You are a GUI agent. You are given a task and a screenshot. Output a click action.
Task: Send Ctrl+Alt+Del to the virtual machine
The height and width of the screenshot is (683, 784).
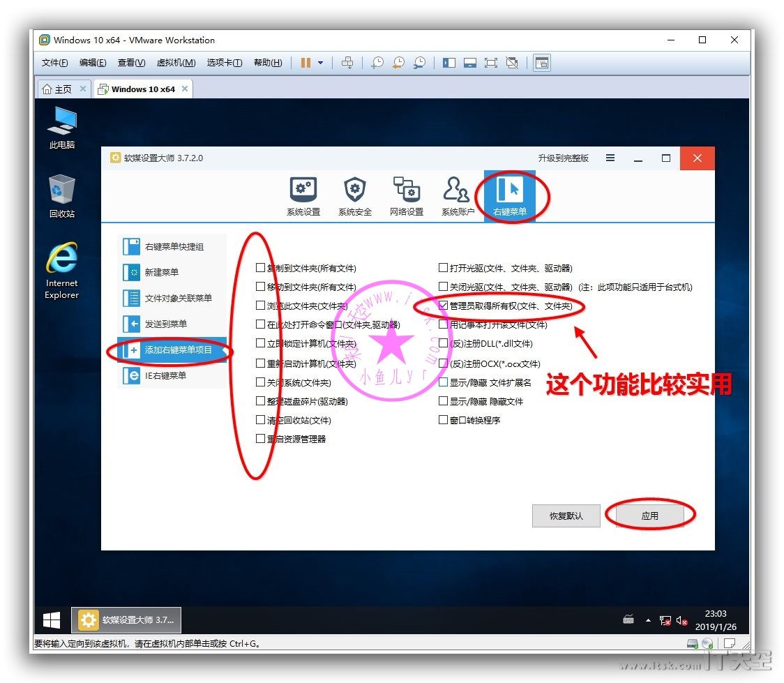[x=347, y=63]
